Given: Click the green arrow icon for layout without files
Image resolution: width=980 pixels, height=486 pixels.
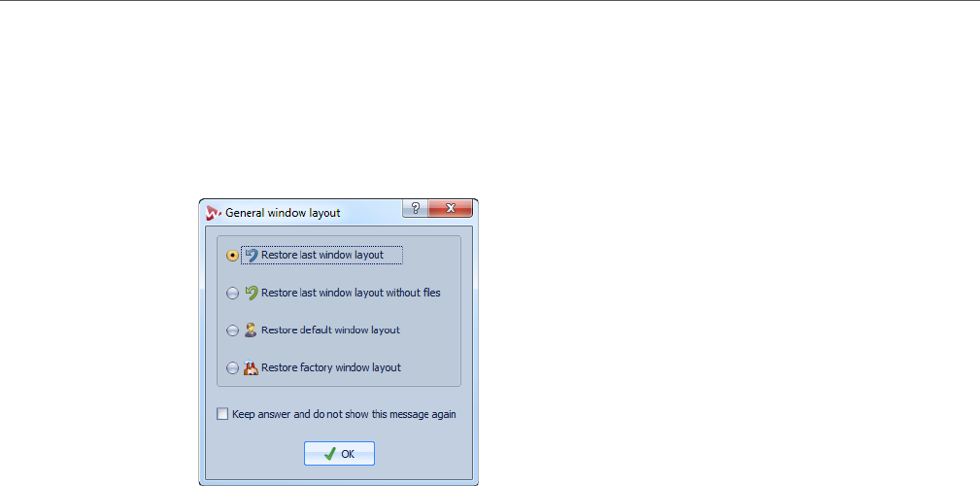Looking at the screenshot, I should pyautogui.click(x=252, y=293).
